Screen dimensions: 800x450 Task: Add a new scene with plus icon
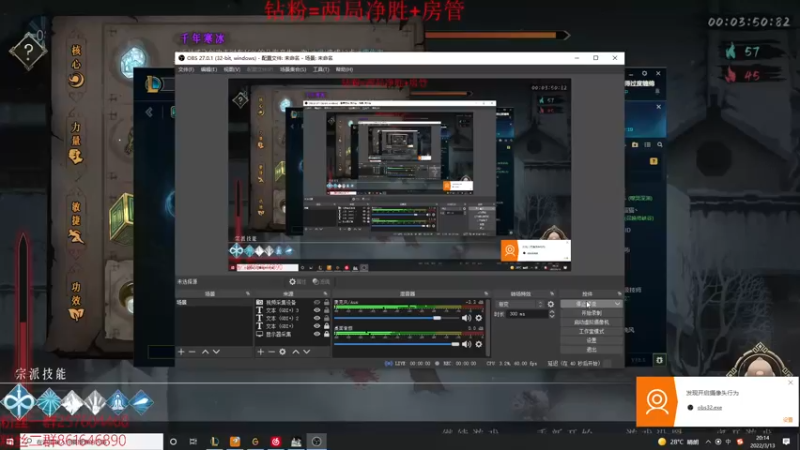coord(181,352)
